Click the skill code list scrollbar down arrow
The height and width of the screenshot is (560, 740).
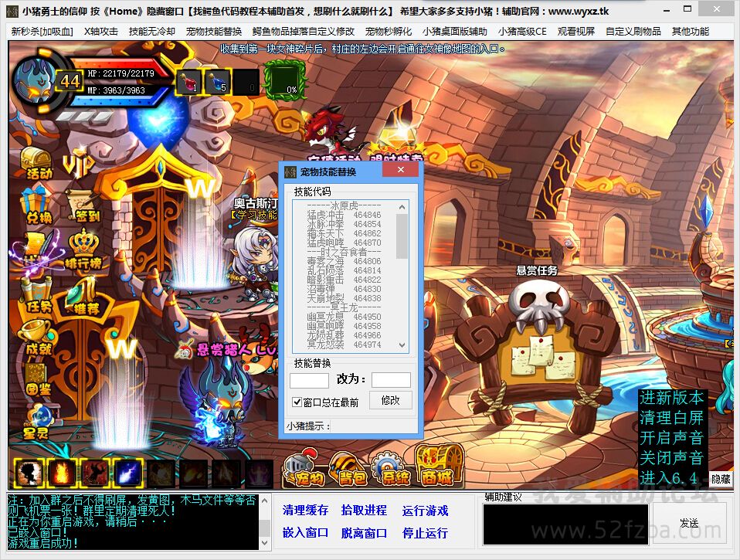(402, 345)
